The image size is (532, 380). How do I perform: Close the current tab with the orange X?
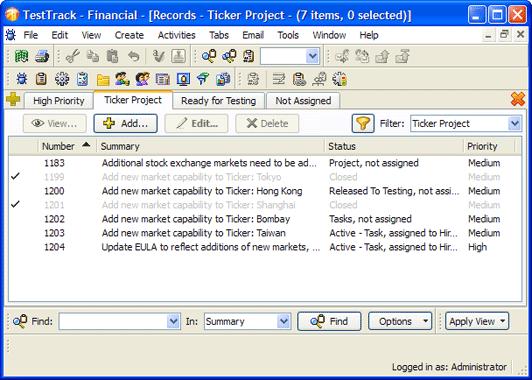[x=518, y=99]
